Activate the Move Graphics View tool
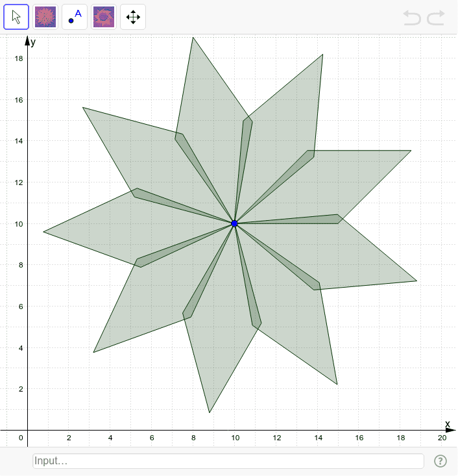 133,17
